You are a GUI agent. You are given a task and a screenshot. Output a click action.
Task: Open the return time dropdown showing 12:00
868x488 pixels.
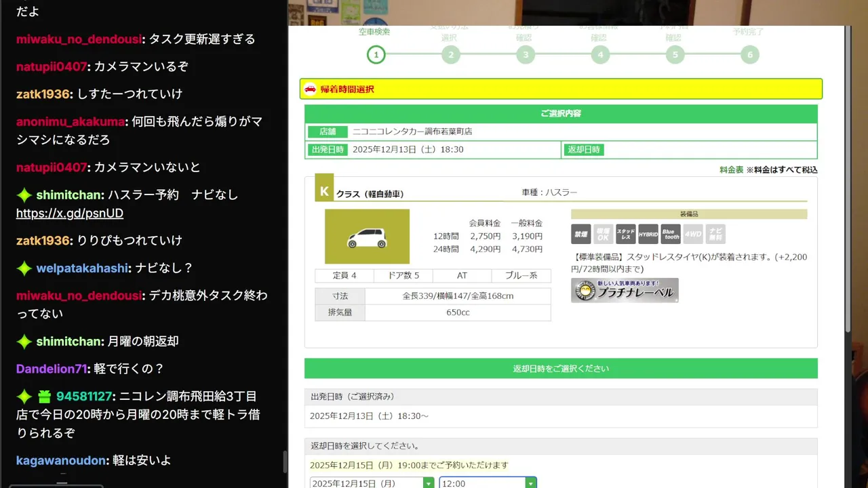[x=488, y=483]
